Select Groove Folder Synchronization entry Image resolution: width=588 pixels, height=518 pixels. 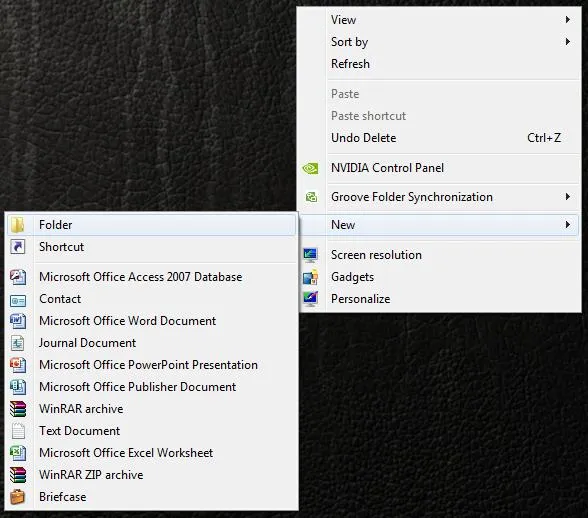pos(439,197)
